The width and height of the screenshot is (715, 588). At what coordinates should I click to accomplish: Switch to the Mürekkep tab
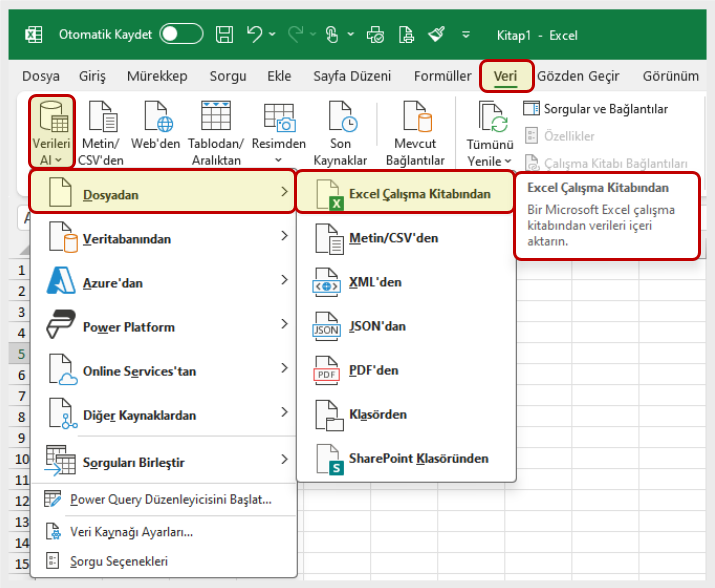pyautogui.click(x=157, y=76)
